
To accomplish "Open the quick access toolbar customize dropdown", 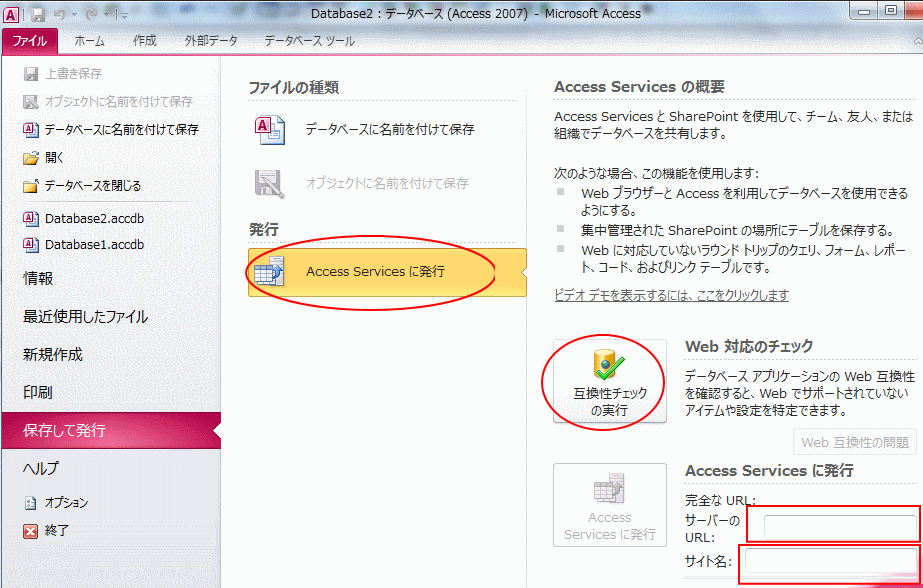I will coord(124,16).
